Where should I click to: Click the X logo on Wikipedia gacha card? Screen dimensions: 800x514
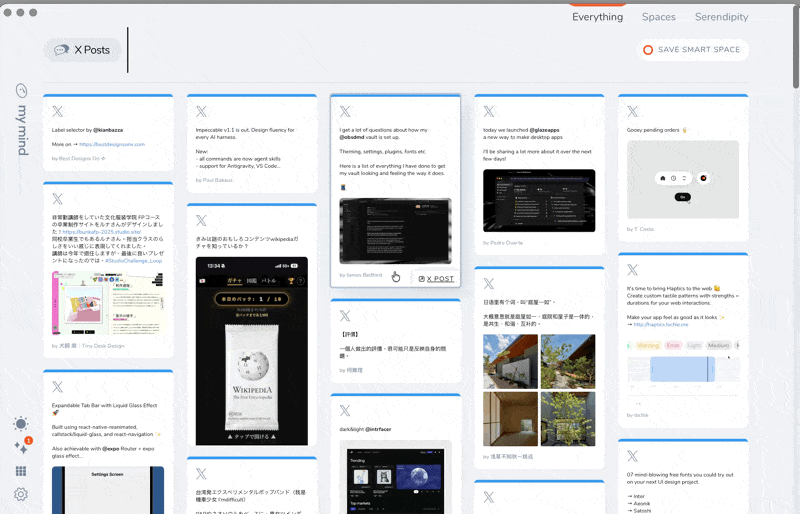[x=202, y=221]
